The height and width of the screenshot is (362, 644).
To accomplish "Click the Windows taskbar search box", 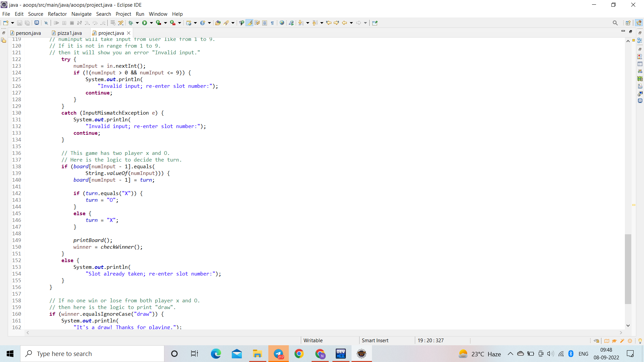I will (x=92, y=354).
